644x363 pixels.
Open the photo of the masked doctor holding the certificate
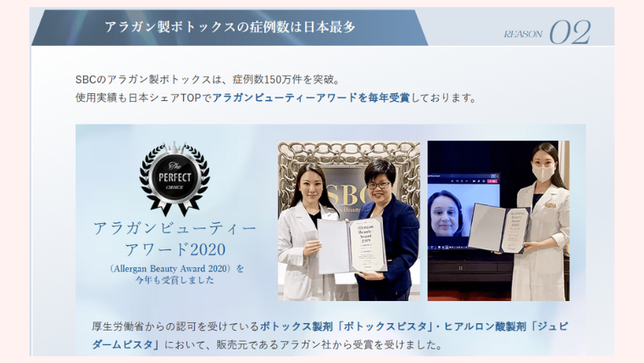pos(498,221)
